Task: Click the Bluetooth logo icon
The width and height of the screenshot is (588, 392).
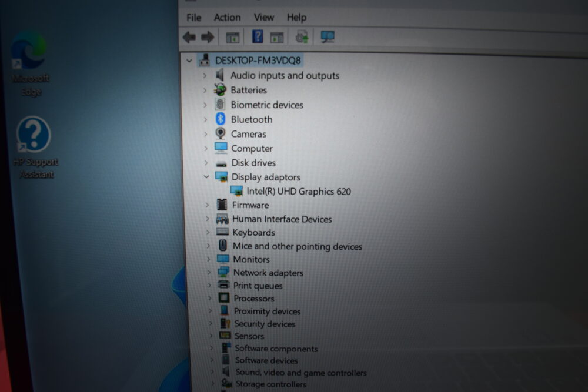Action: click(x=220, y=119)
